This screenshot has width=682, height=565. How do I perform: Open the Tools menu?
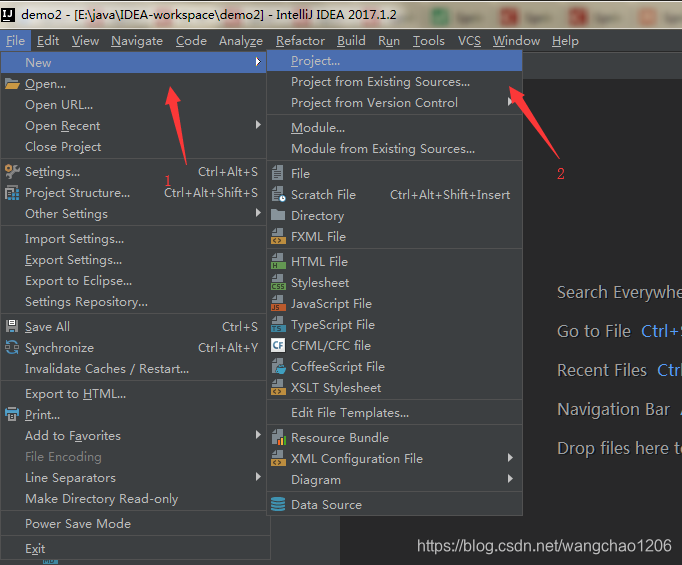coord(428,41)
